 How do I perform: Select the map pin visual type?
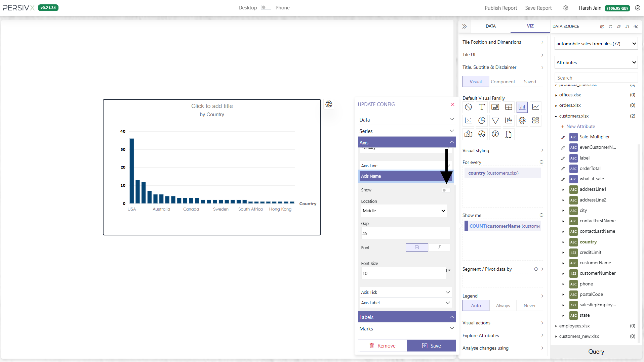click(468, 134)
